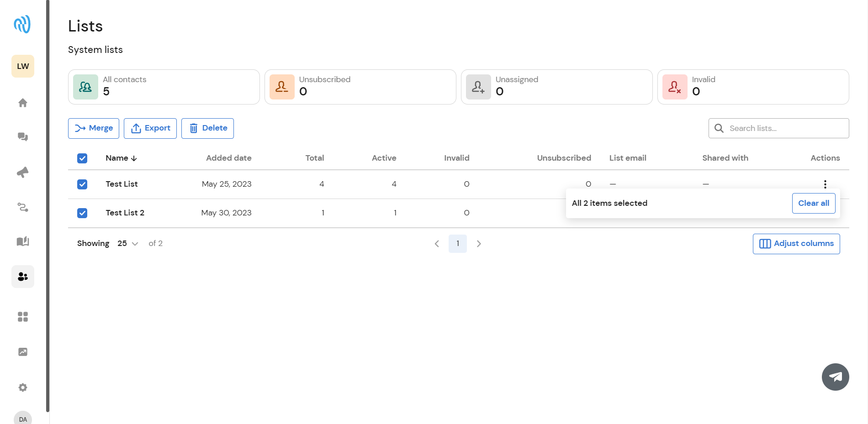The height and width of the screenshot is (424, 868).
Task: Open the Invalid system list card
Action: pos(753,87)
